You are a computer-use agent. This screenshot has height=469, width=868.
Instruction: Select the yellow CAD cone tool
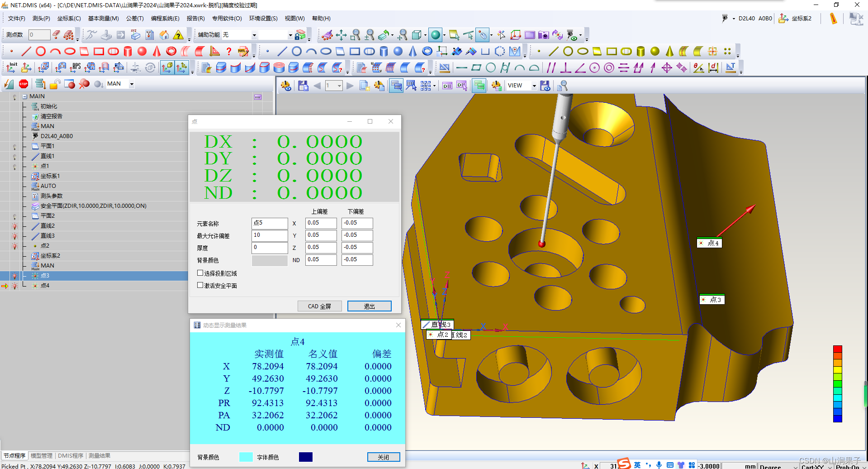tap(669, 51)
